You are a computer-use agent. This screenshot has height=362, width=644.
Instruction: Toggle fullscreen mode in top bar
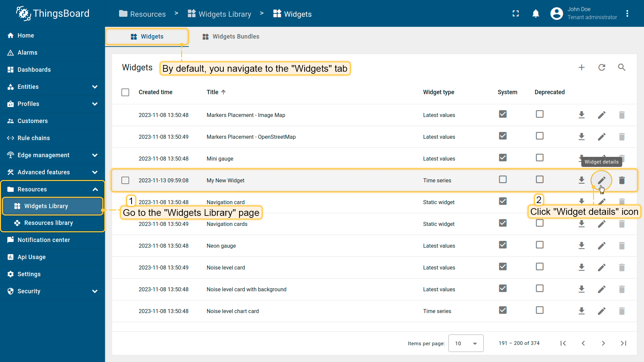click(516, 14)
